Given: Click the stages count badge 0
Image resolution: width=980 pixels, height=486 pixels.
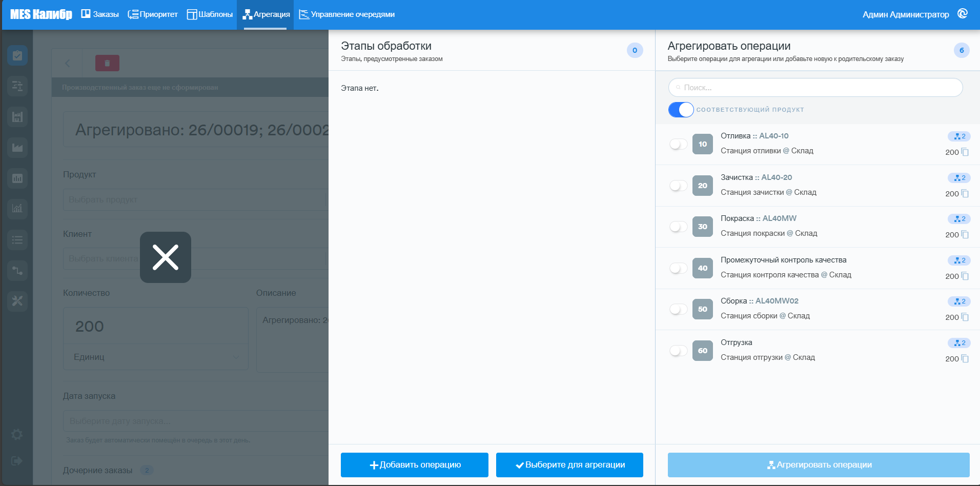Looking at the screenshot, I should coord(635,50).
